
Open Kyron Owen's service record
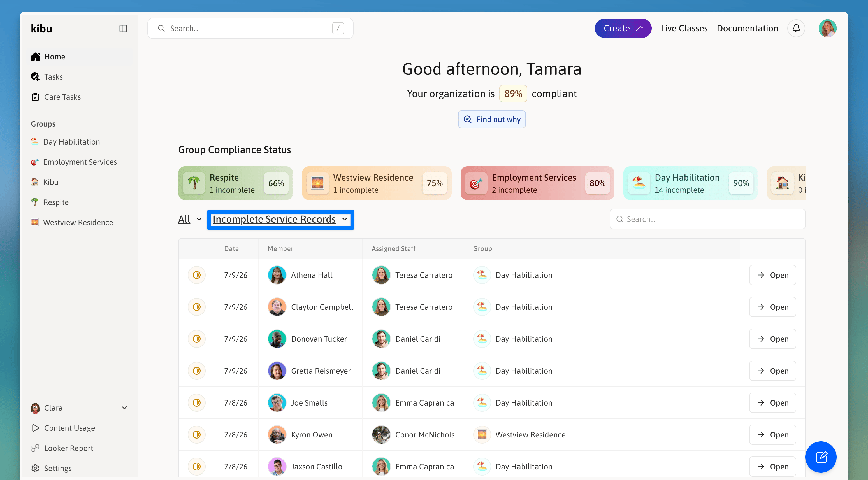[772, 435]
